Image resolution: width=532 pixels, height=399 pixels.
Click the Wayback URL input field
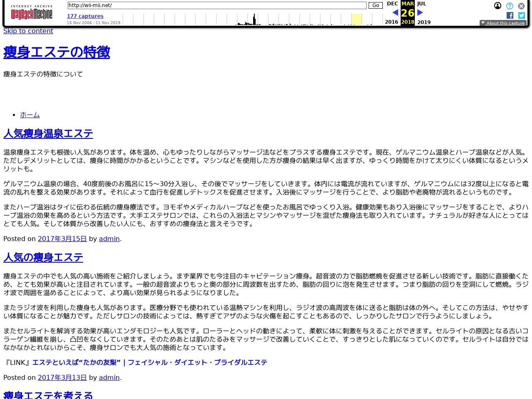click(217, 5)
